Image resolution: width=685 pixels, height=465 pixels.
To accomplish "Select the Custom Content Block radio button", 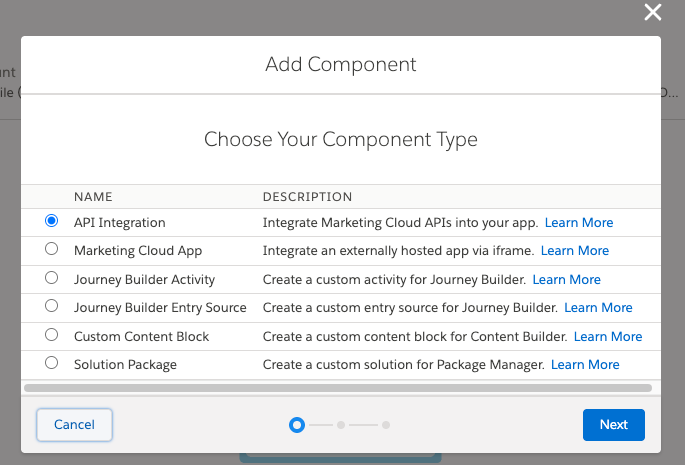I will pos(52,336).
